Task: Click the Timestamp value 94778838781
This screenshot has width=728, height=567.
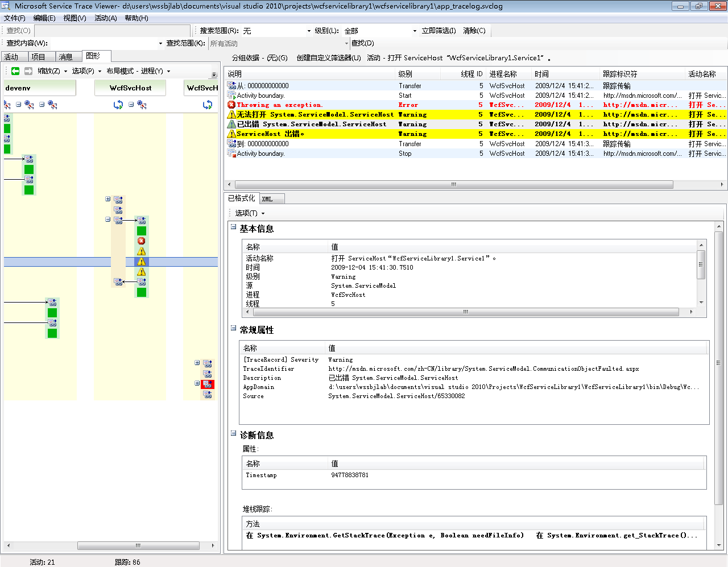Action: pos(350,475)
